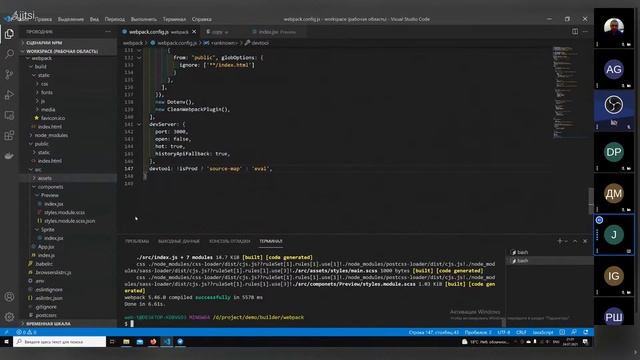Click the remote window status bar icon
The image size is (640, 360).
[6, 332]
